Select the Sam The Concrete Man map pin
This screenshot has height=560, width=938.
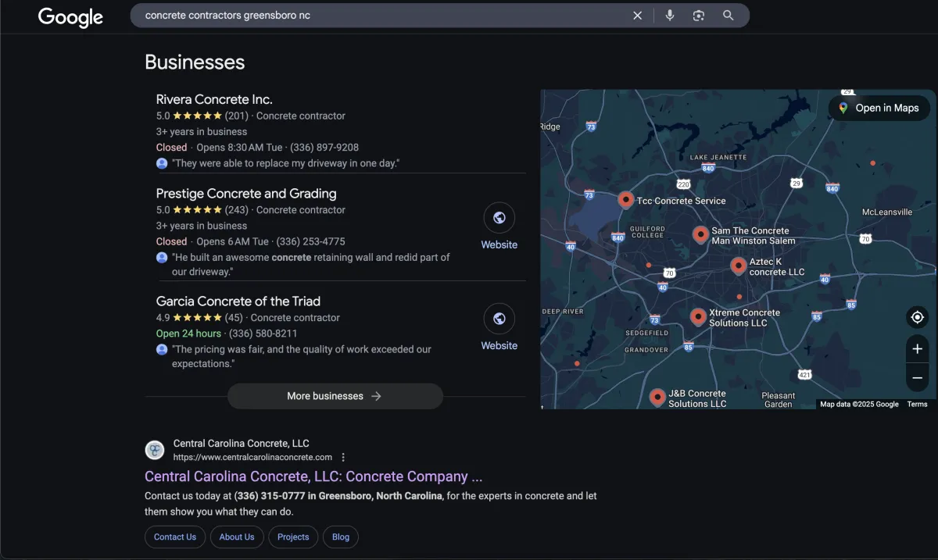pos(701,234)
